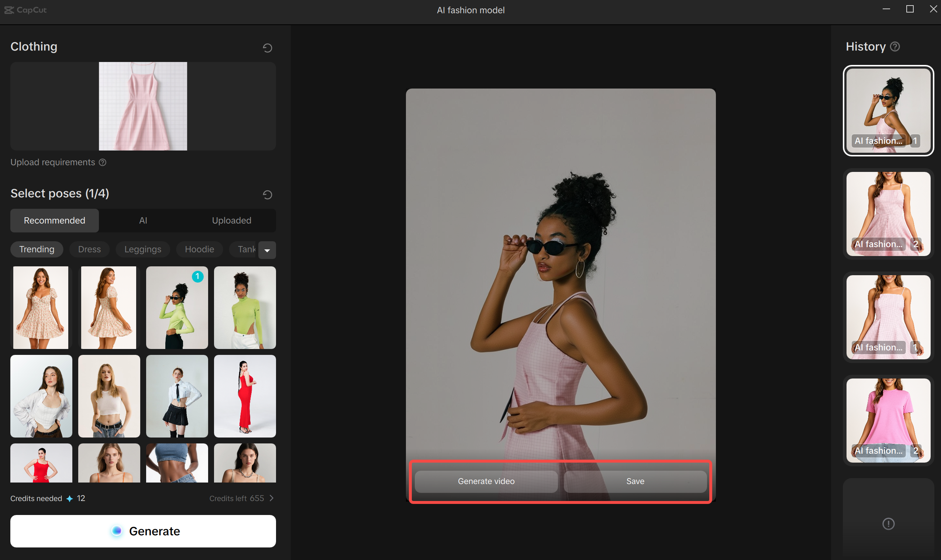
Task: Select the white crop top jeans pose
Action: point(109,396)
